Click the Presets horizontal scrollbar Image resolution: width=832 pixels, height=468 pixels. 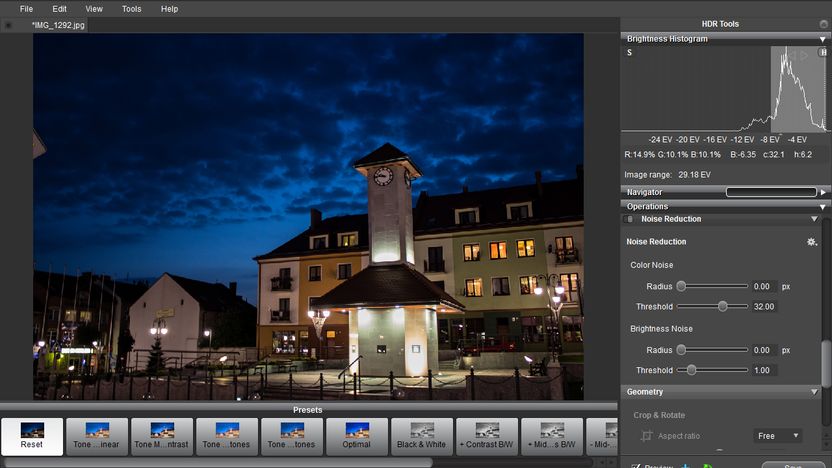coord(218,463)
